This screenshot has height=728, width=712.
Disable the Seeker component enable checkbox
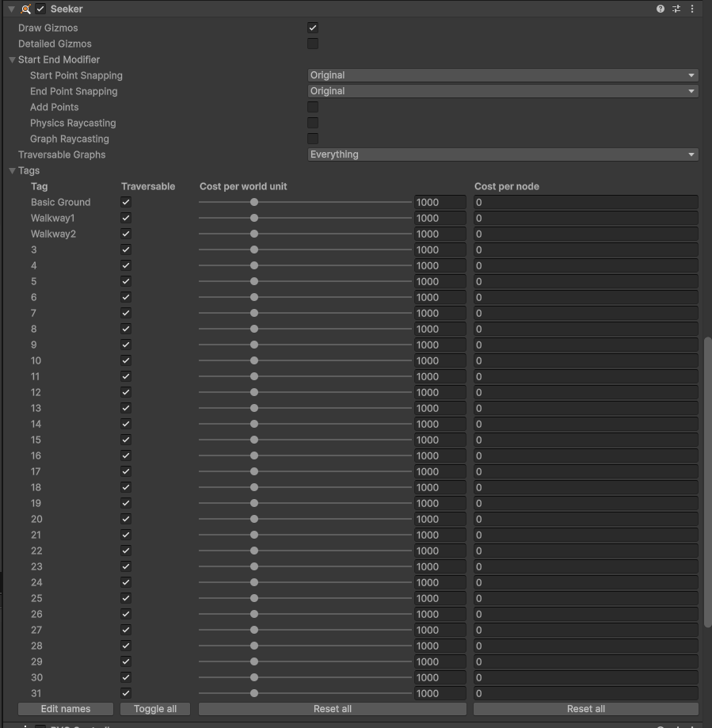40,9
